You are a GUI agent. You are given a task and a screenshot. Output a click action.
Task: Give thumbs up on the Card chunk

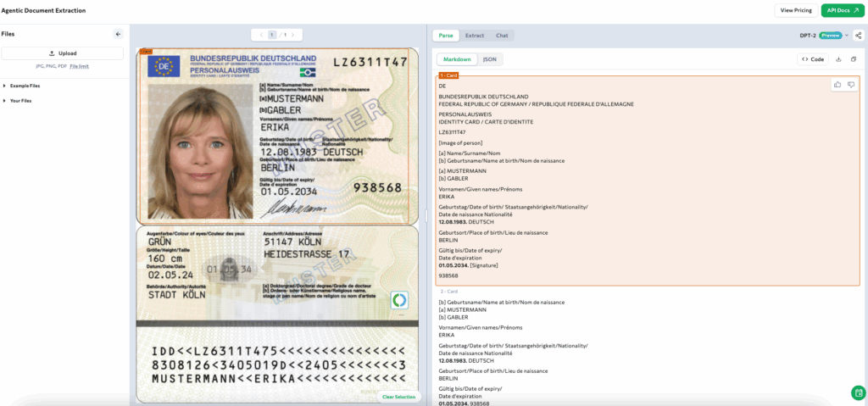tap(838, 85)
